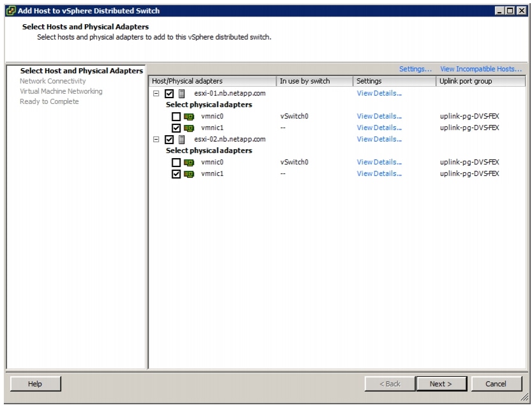Open the Settings link above the host table
Screen dimensions: 532x417
(415, 69)
